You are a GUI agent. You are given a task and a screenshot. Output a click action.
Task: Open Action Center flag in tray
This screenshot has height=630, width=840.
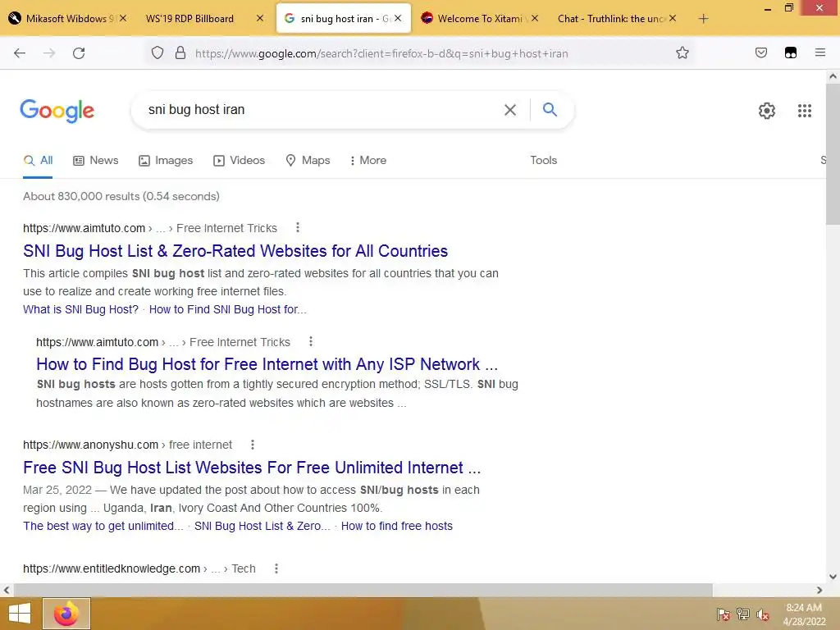tap(723, 614)
